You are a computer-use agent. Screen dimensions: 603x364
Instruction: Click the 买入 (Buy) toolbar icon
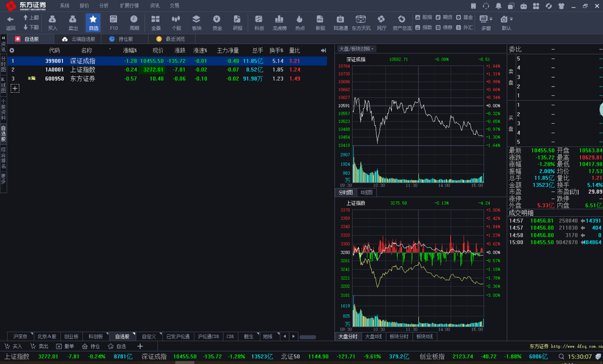pos(52,22)
